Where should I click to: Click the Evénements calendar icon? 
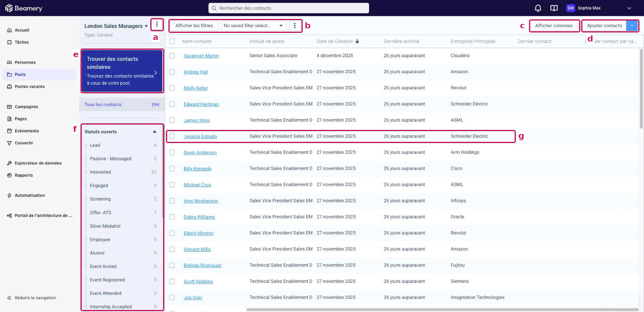coord(9,131)
